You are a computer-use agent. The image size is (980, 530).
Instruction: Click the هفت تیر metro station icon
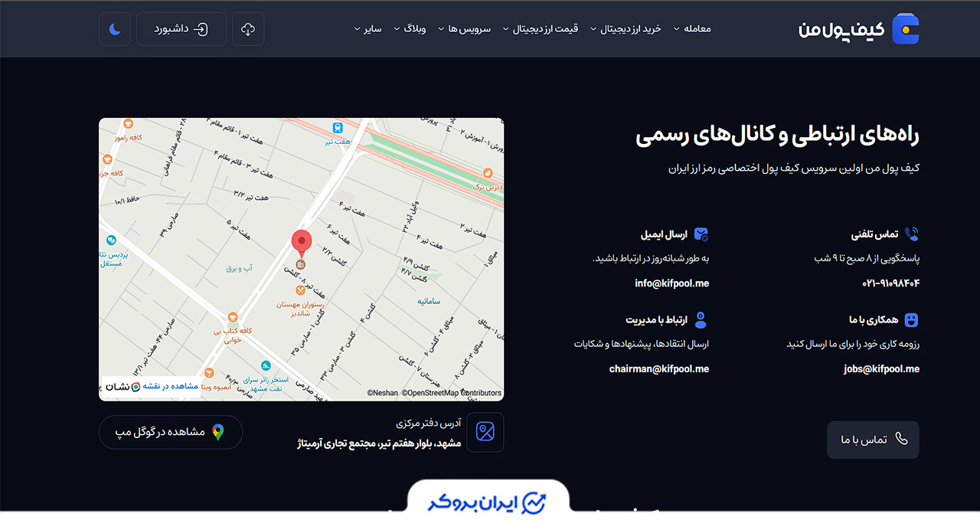pyautogui.click(x=337, y=128)
